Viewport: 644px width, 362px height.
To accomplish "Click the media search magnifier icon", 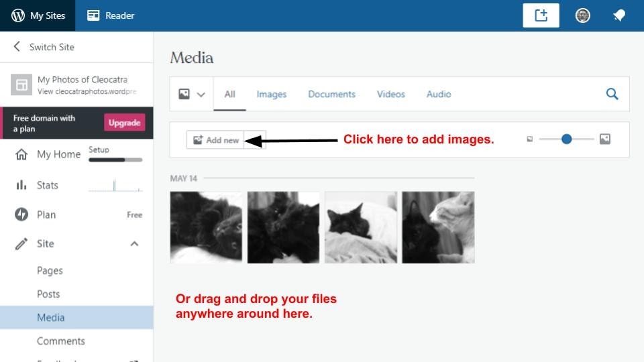I will pyautogui.click(x=612, y=94).
